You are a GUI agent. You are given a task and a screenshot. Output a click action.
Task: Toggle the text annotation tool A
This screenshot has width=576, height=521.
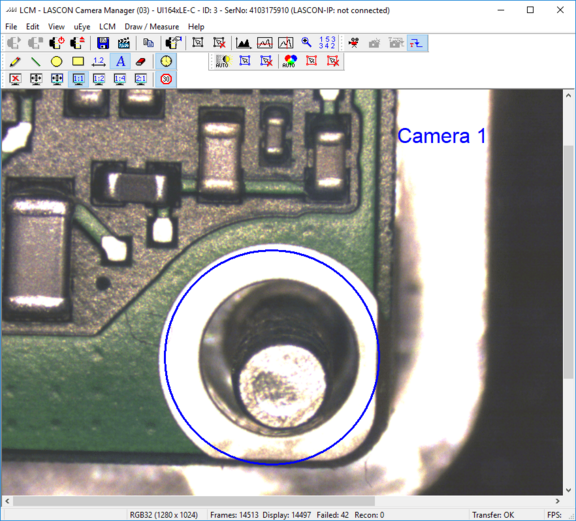coord(120,61)
